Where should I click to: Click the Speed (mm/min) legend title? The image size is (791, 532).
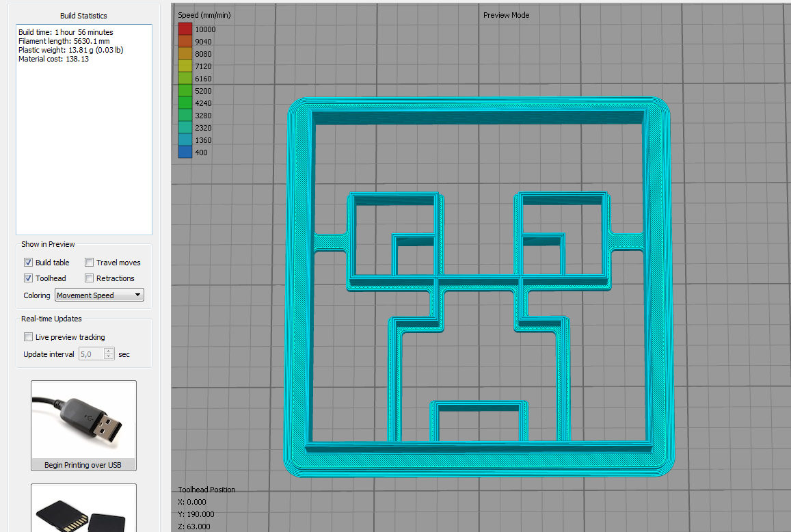pyautogui.click(x=204, y=15)
